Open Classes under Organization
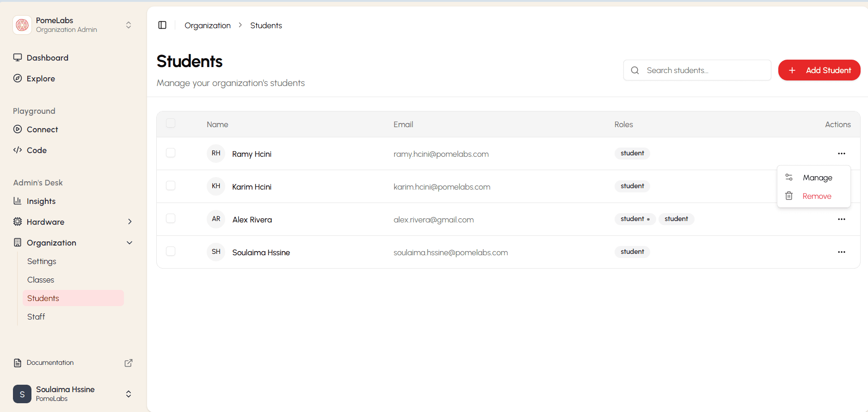The image size is (868, 412). pyautogui.click(x=41, y=280)
